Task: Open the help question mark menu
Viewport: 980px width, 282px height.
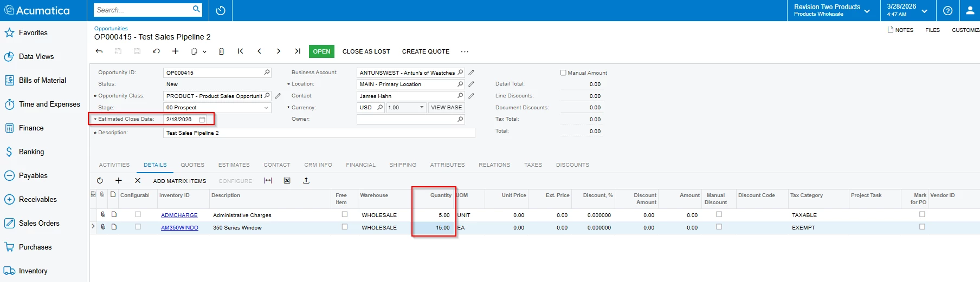Action: click(947, 10)
